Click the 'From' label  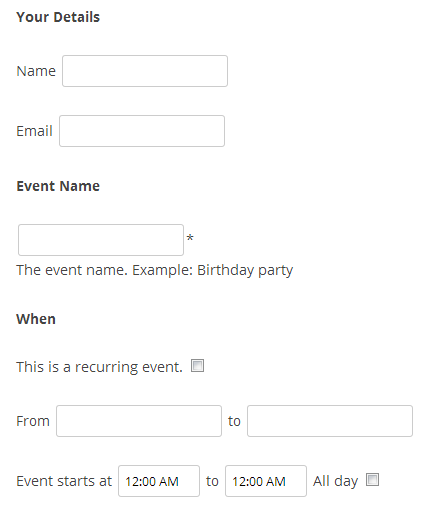pos(33,421)
